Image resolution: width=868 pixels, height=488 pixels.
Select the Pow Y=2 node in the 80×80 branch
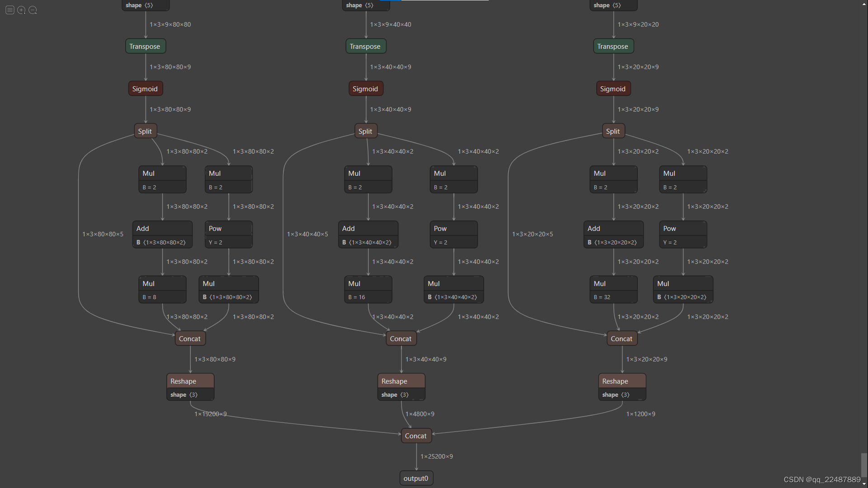point(229,235)
